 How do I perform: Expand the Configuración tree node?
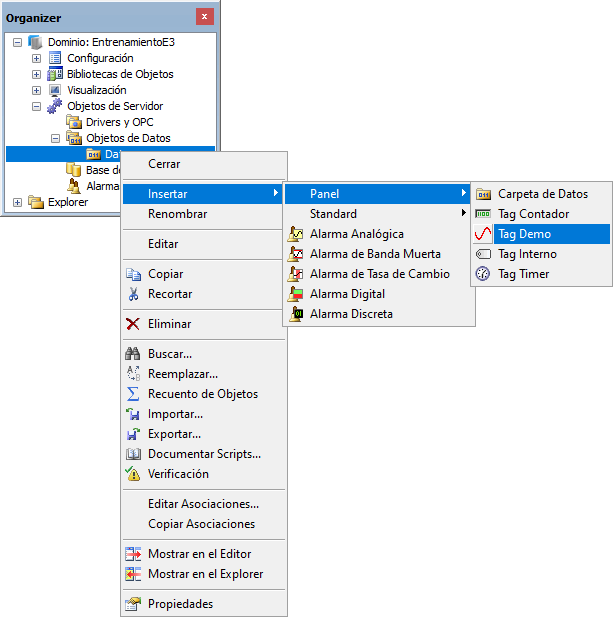pyautogui.click(x=36, y=58)
